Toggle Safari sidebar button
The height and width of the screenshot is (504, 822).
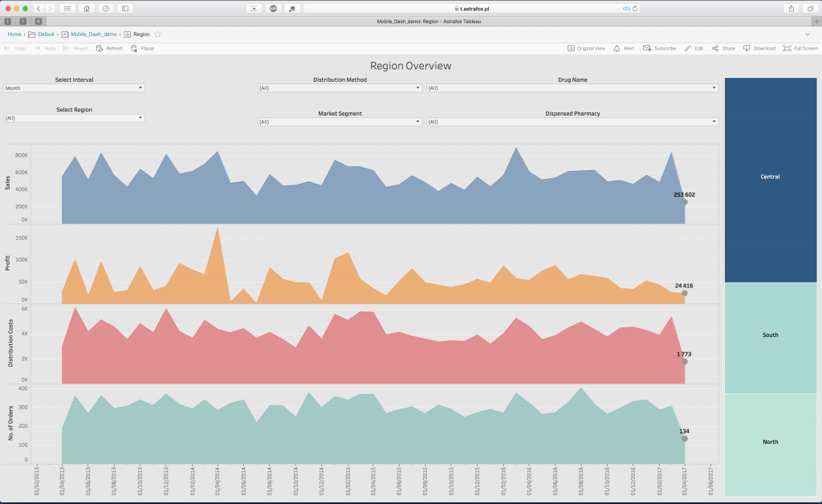125,8
